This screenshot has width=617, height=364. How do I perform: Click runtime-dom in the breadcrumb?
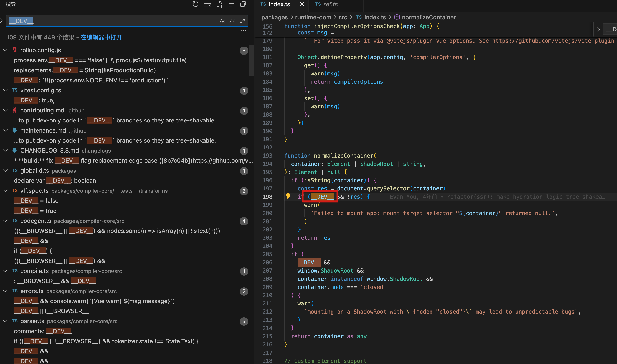click(313, 17)
